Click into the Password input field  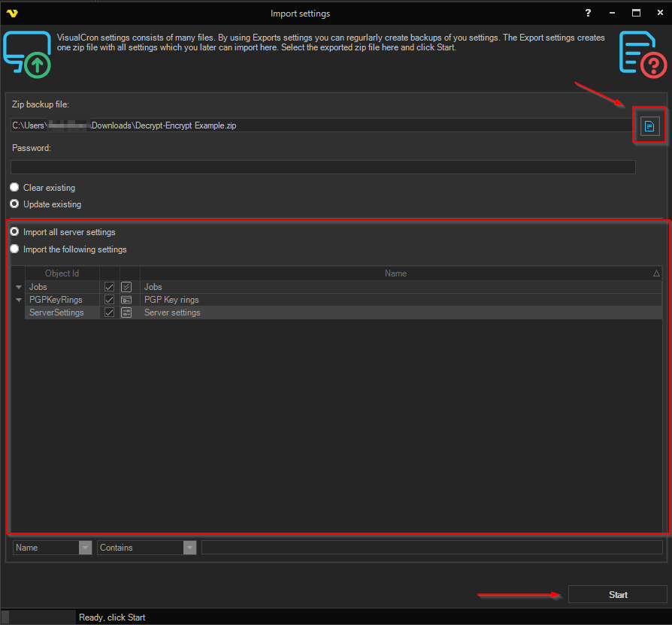pyautogui.click(x=322, y=167)
